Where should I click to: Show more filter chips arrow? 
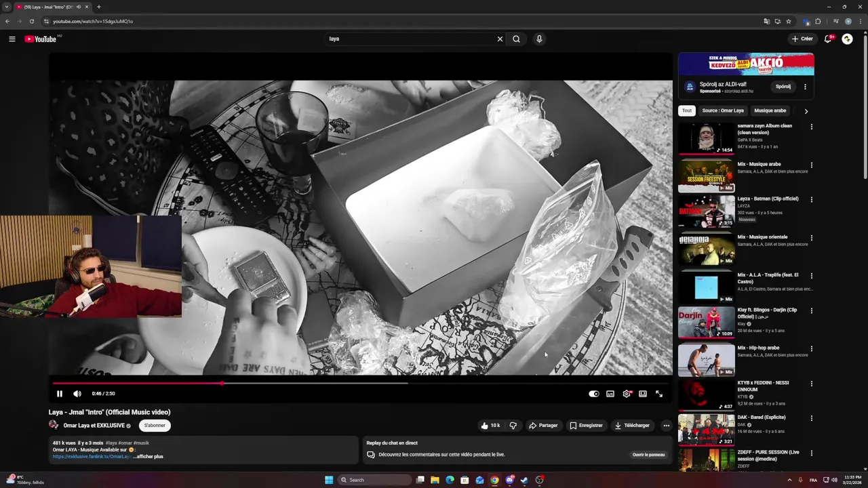pos(806,111)
